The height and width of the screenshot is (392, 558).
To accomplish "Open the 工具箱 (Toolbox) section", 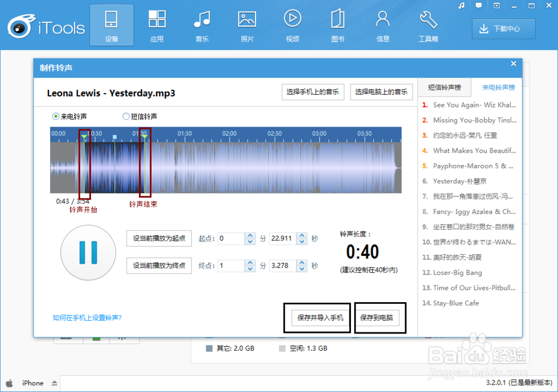I will [x=428, y=25].
